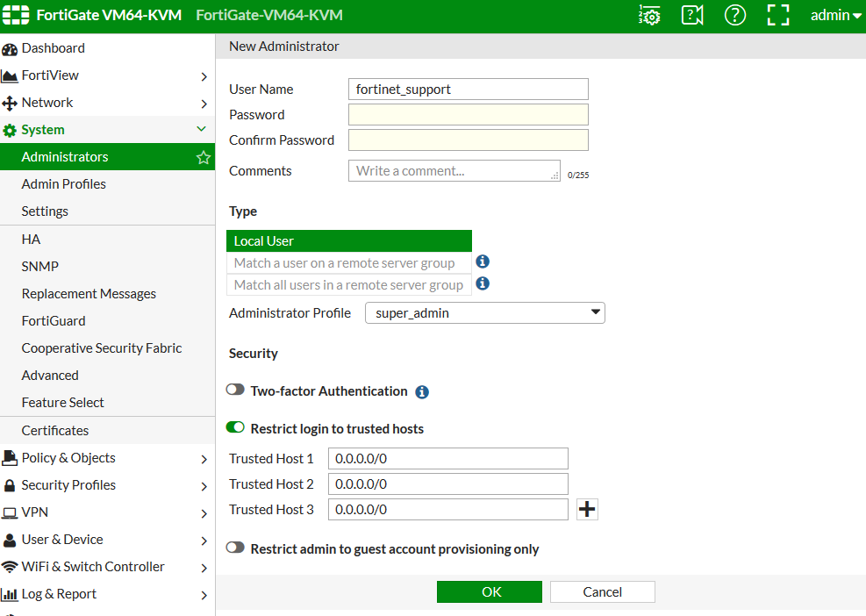This screenshot has height=616, width=866.
Task: Cancel the new administrator form
Action: (x=602, y=592)
